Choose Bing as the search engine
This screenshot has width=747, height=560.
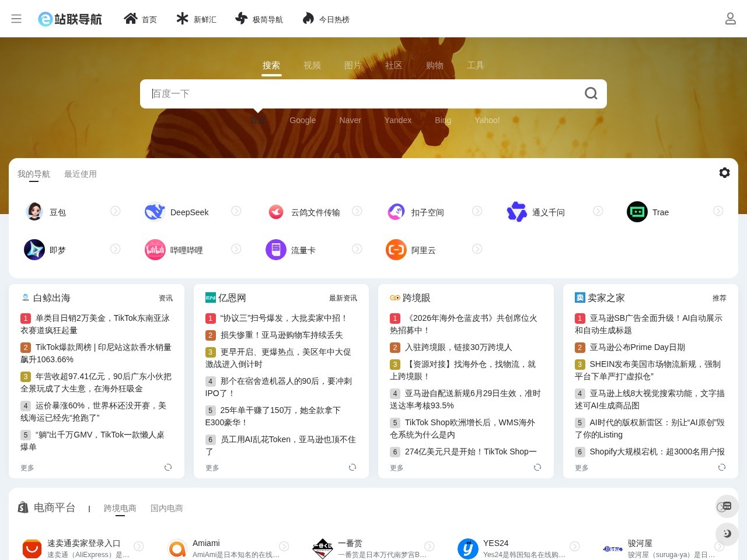pyautogui.click(x=443, y=120)
